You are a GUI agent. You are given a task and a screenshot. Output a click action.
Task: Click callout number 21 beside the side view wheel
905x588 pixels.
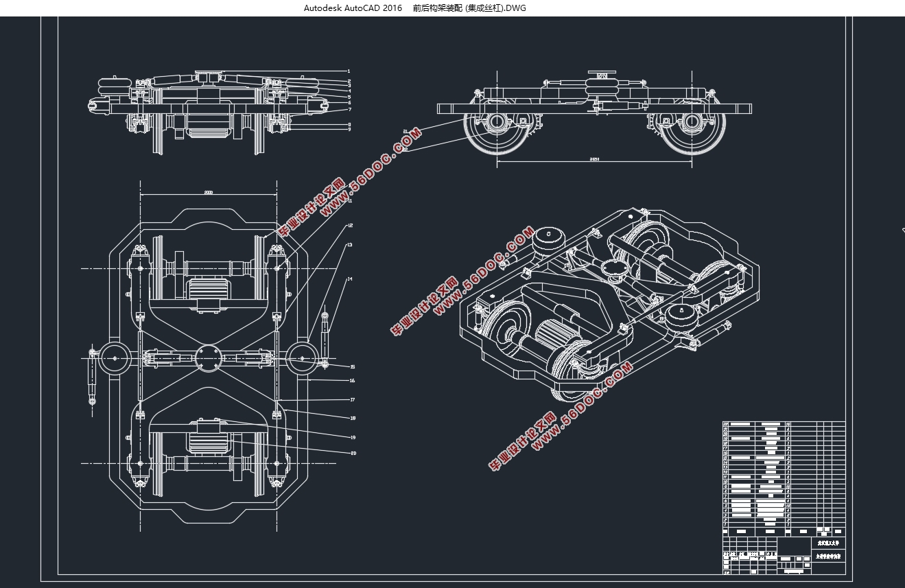[x=406, y=130]
